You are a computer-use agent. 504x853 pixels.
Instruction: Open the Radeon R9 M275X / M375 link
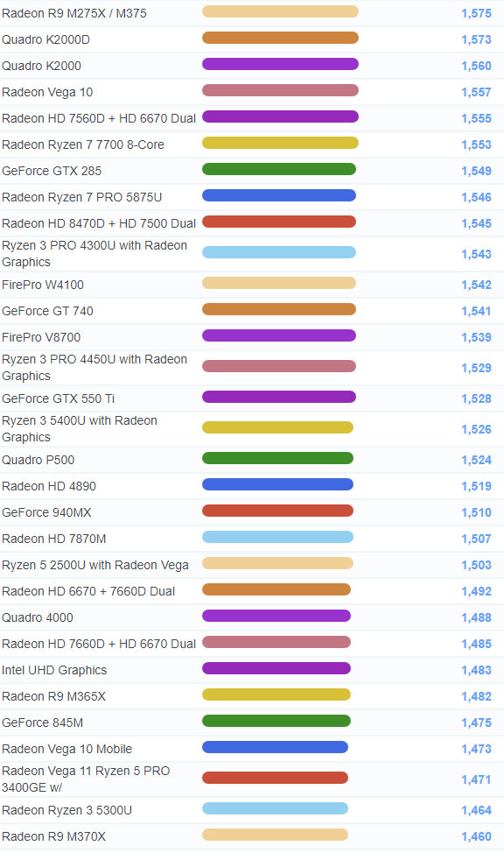coord(74,14)
